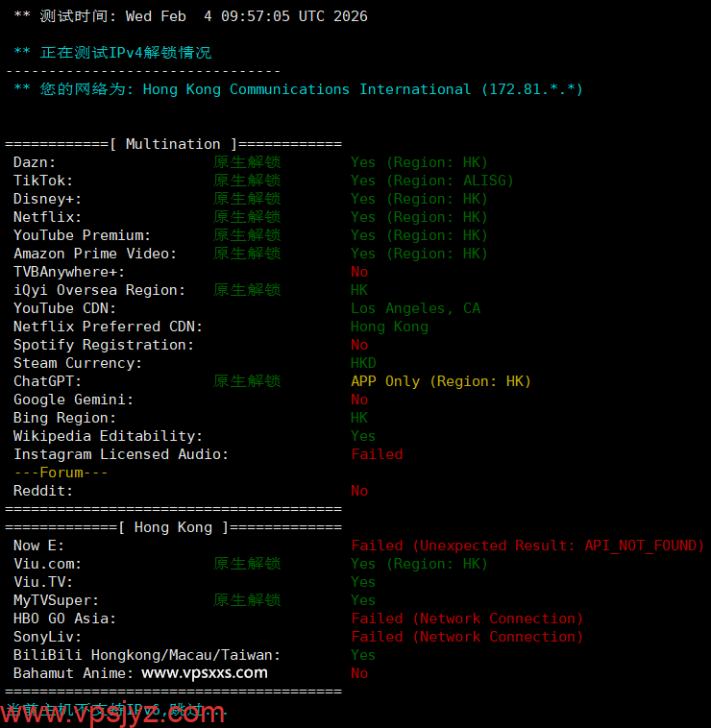Click the red www.vpsjyz.com watermark
The width and height of the screenshot is (711, 728).
click(115, 713)
